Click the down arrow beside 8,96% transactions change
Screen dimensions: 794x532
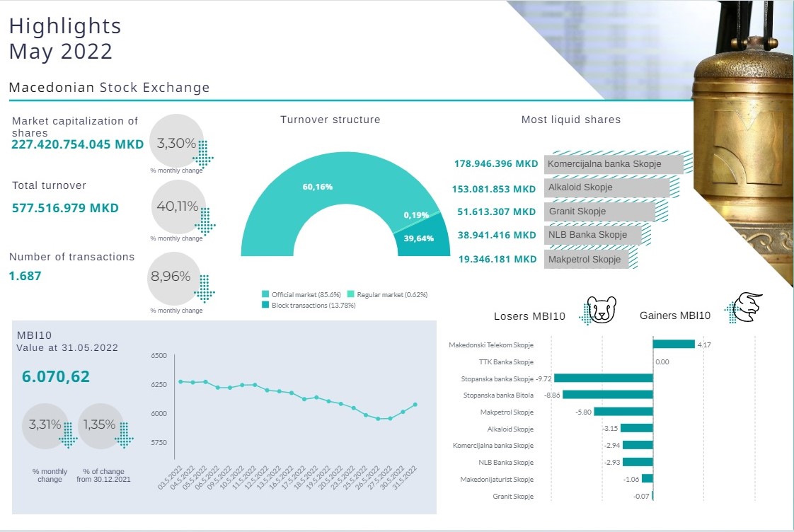[x=204, y=285]
